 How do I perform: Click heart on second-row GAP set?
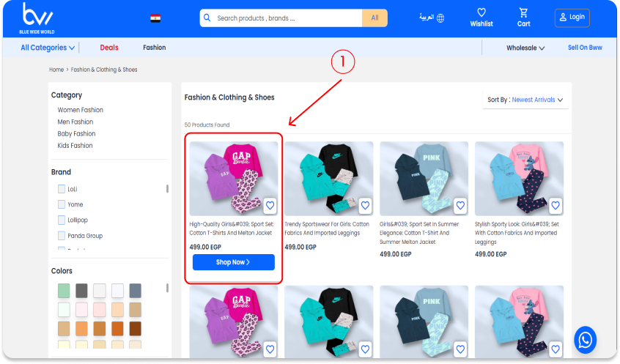click(270, 349)
